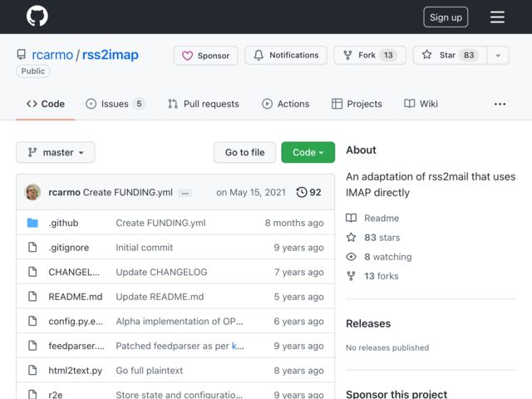Open the GitHub home logo

[x=37, y=17]
